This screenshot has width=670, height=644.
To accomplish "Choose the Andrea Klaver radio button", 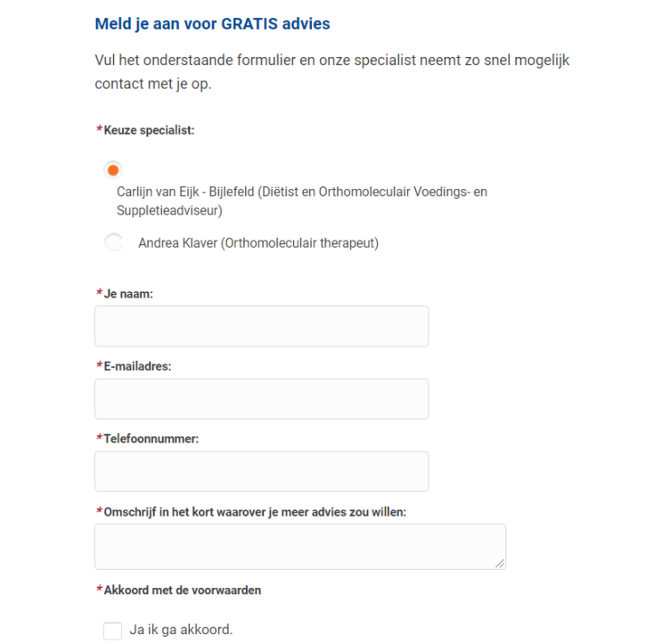I will [x=113, y=242].
